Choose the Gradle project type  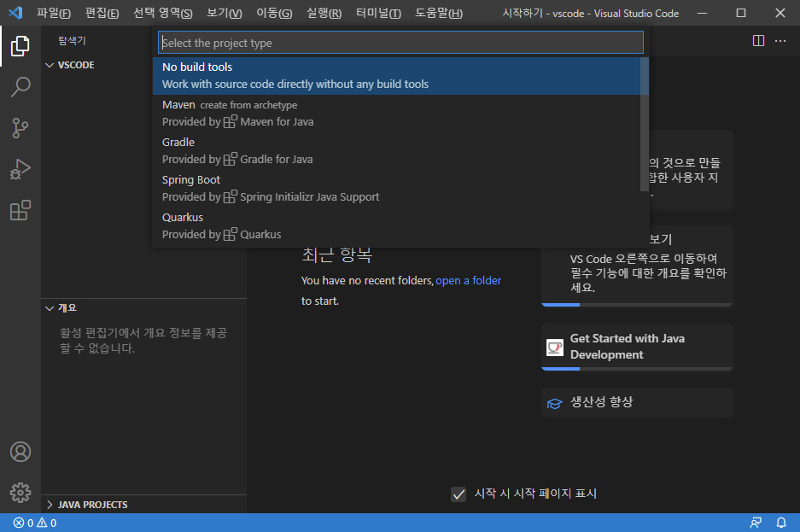397,151
